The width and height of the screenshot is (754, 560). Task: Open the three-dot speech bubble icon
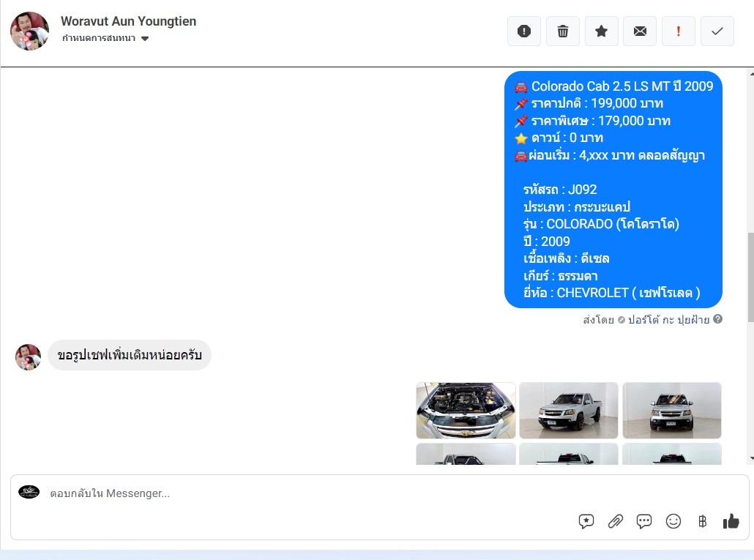644,521
